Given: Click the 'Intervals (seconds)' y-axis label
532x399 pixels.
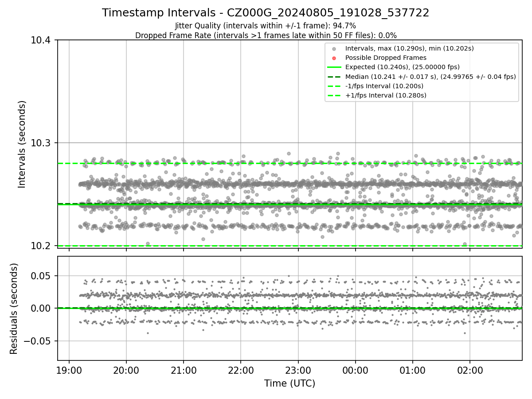Looking at the screenshot, I should [x=22, y=144].
